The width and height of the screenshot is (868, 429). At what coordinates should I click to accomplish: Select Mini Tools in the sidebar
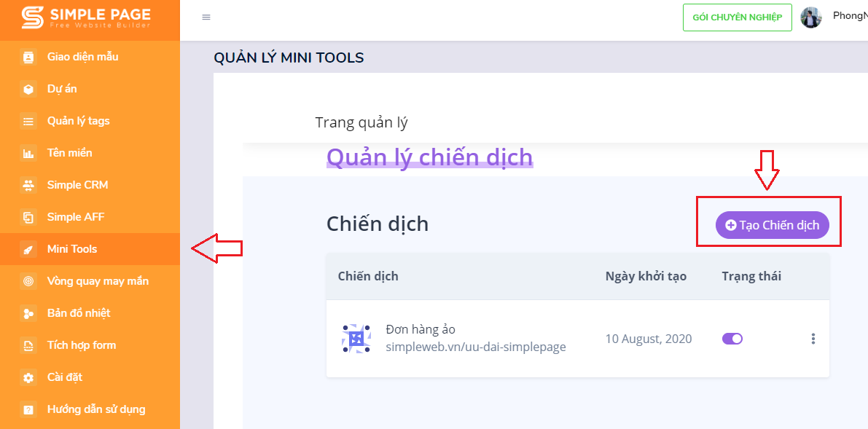pyautogui.click(x=90, y=249)
